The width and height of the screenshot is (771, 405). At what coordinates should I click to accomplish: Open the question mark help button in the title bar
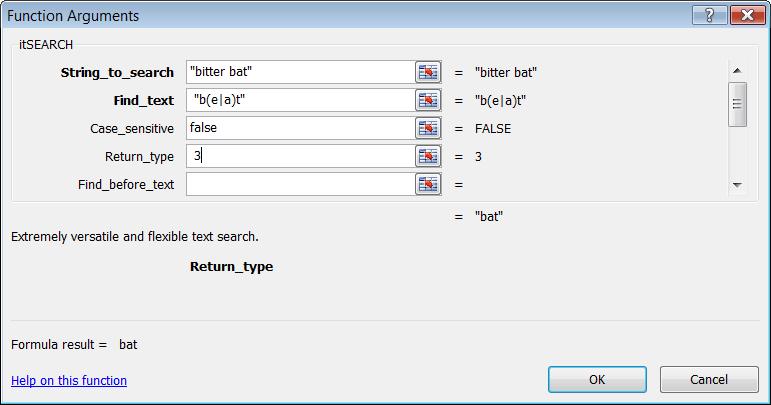709,15
